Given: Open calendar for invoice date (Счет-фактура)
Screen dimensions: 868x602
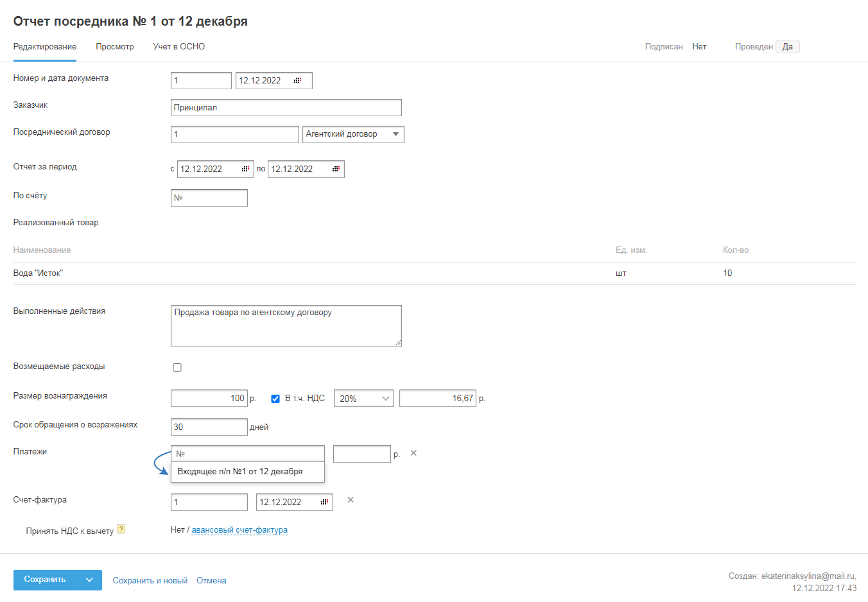Looking at the screenshot, I should tap(324, 502).
